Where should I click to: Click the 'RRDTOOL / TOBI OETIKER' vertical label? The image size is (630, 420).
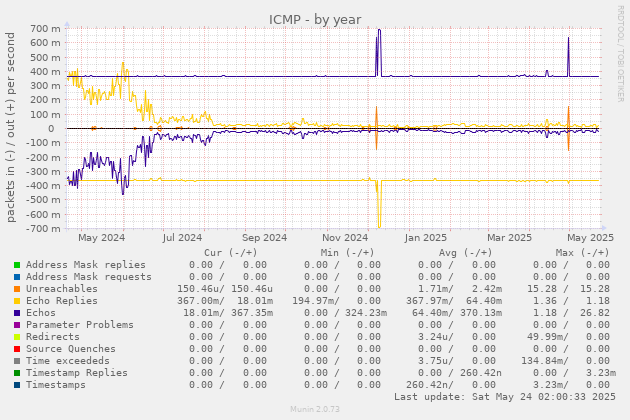[x=621, y=54]
